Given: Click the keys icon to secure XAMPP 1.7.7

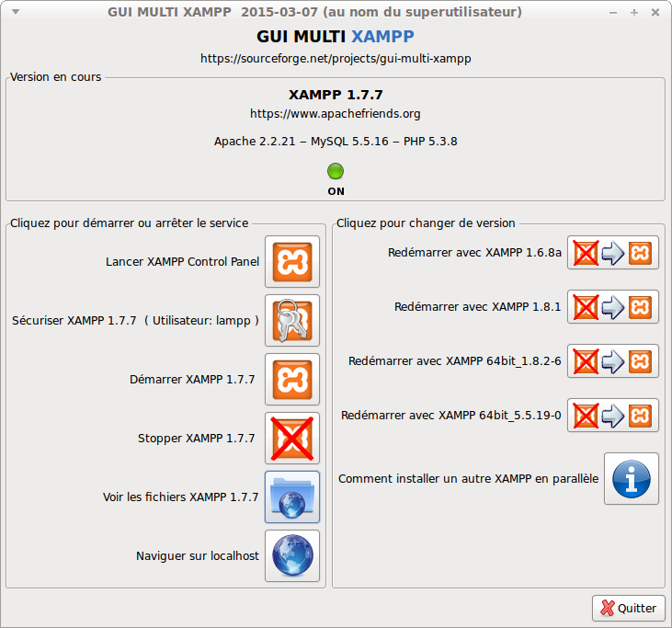Looking at the screenshot, I should tap(292, 320).
